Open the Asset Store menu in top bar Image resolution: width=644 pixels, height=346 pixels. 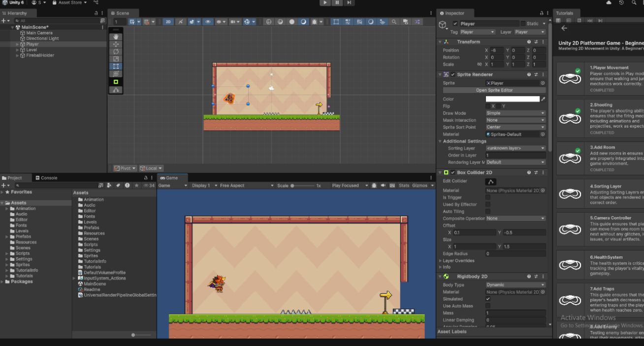click(70, 3)
